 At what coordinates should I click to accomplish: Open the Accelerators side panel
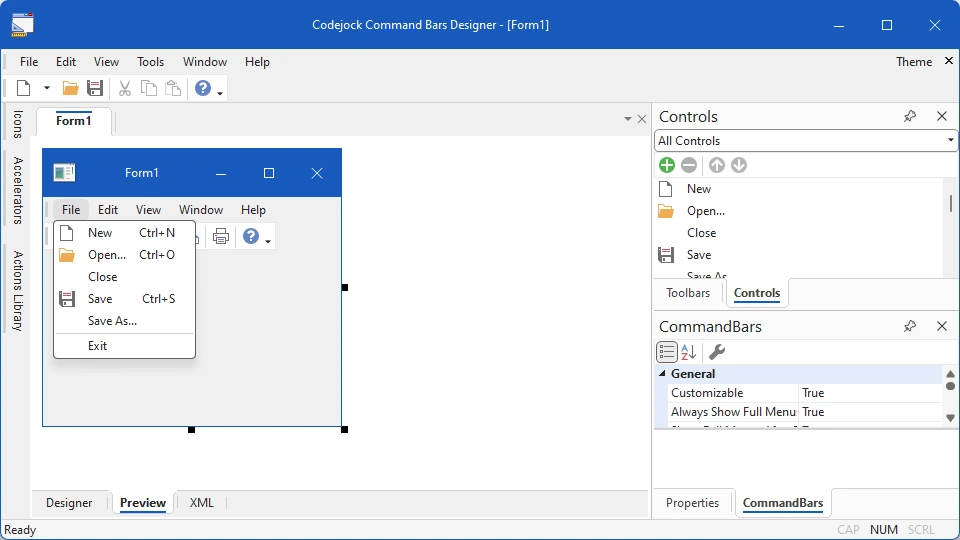[x=18, y=190]
